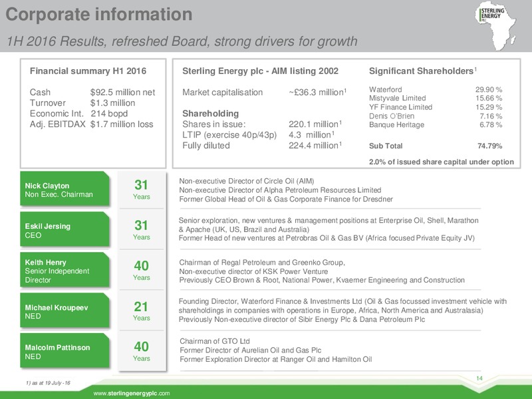Click the '31 Years' box beside Eskil Jersing

[x=141, y=230]
